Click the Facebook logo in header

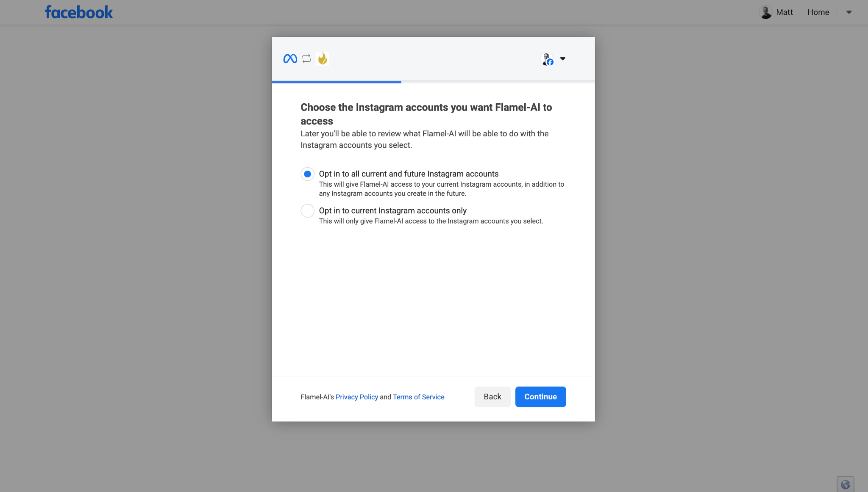pos(79,12)
